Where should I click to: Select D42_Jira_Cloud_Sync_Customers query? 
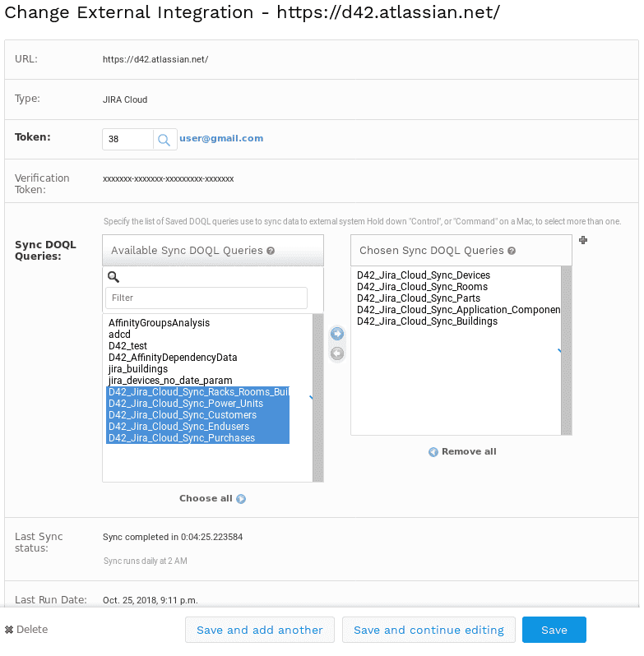198,416
